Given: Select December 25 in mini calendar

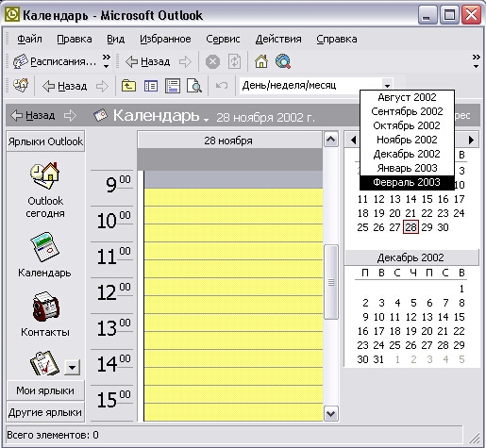Looking at the screenshot, I should (x=394, y=345).
